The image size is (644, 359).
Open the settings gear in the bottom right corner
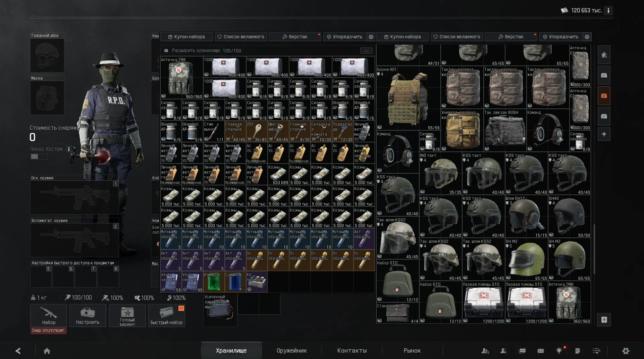click(x=626, y=351)
